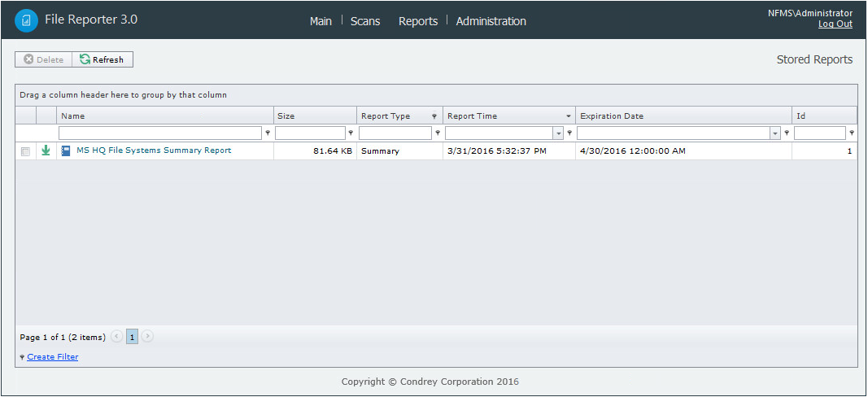868x397 pixels.
Task: Click the NFMS\Administrator user name
Action: 810,13
